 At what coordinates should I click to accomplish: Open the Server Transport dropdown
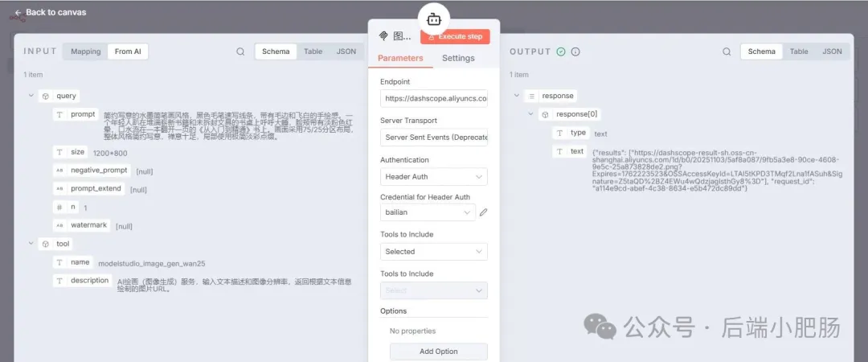pos(433,137)
